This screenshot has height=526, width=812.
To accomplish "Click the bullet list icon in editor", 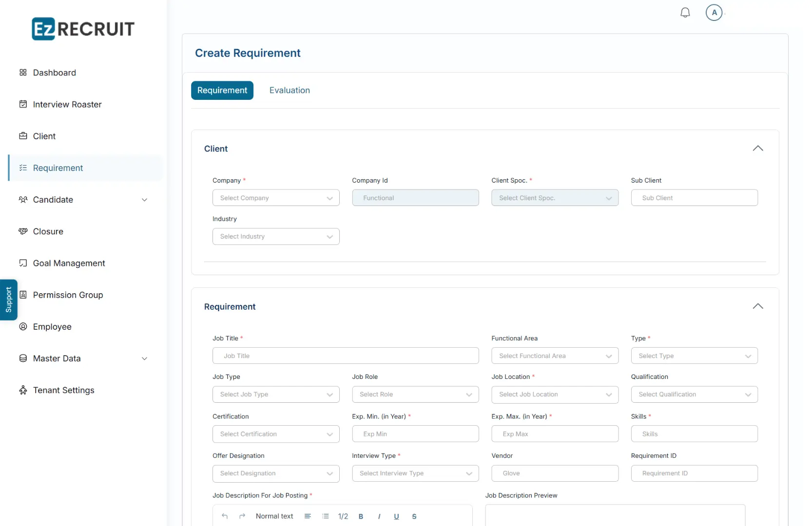I will tap(326, 516).
